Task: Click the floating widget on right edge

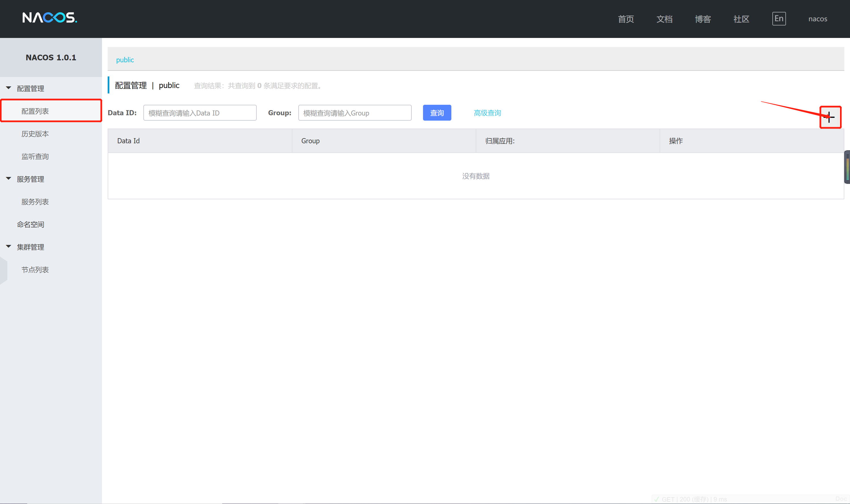Action: 847,167
